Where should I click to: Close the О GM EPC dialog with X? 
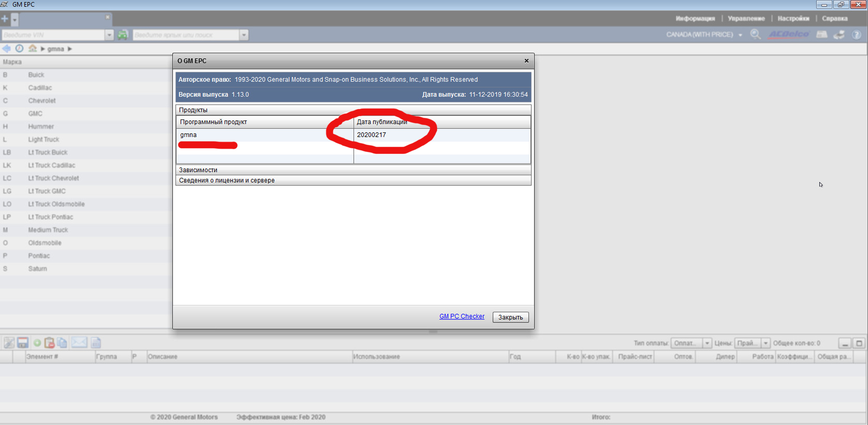tap(526, 61)
